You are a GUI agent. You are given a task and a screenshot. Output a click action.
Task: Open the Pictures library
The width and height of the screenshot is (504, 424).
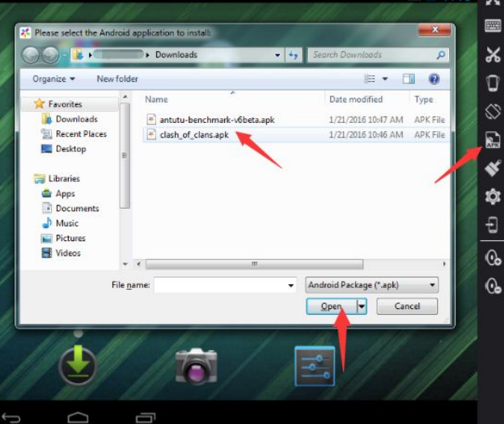tap(70, 238)
